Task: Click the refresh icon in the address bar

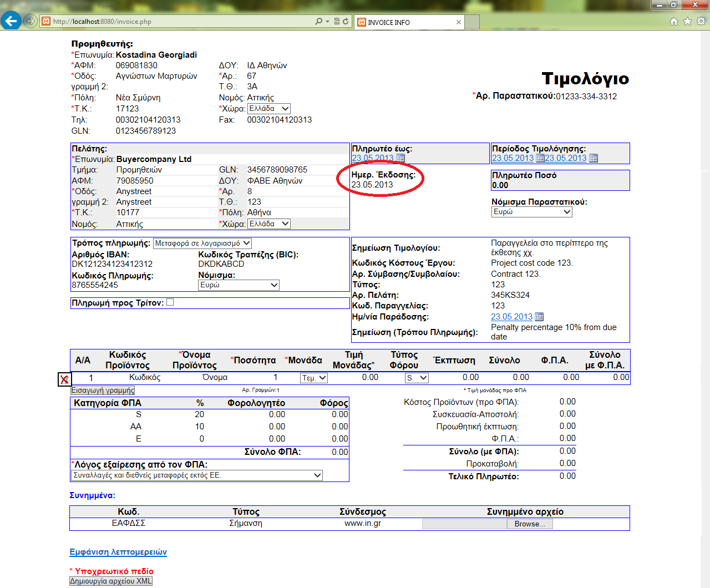Action: click(346, 22)
